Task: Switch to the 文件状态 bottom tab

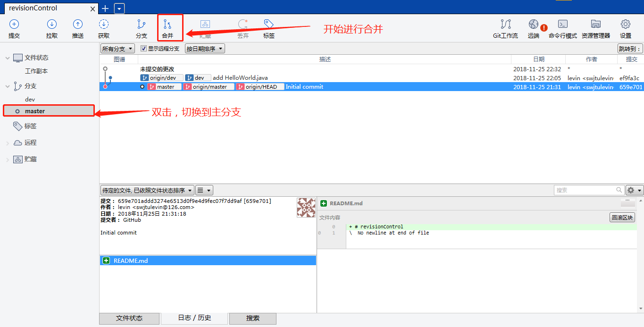Action: pyautogui.click(x=129, y=319)
